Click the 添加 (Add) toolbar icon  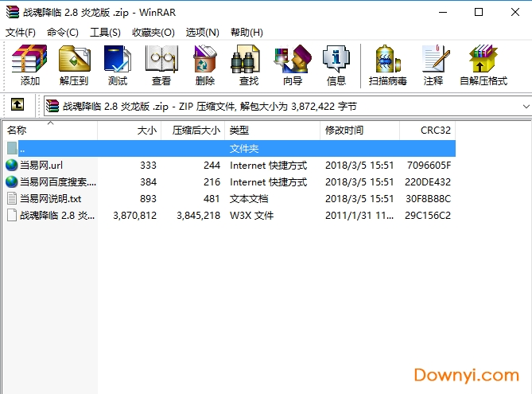point(29,65)
